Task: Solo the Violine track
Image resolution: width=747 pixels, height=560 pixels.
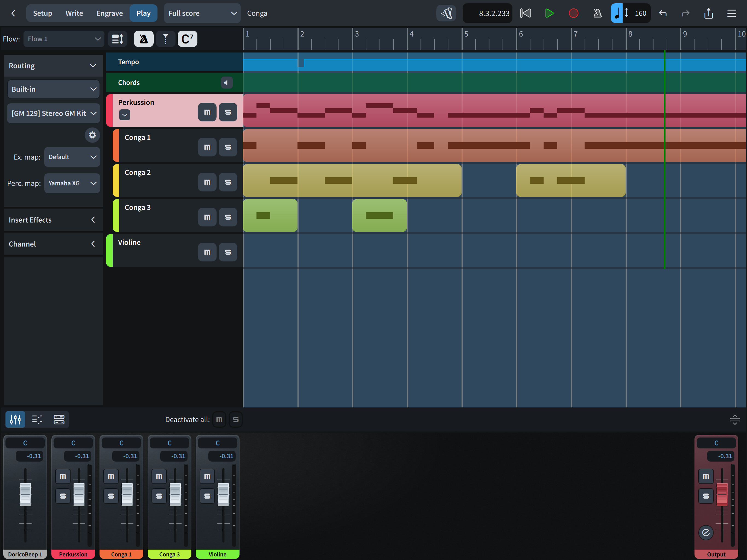Action: pyautogui.click(x=228, y=252)
